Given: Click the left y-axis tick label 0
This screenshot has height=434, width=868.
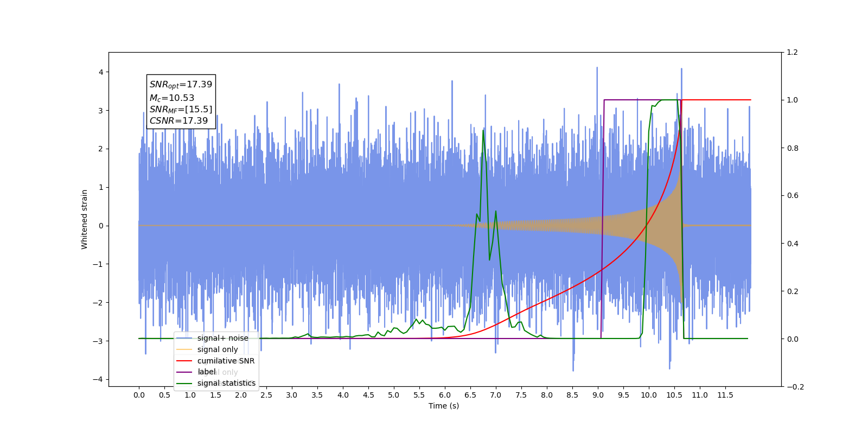Looking at the screenshot, I should tap(101, 226).
